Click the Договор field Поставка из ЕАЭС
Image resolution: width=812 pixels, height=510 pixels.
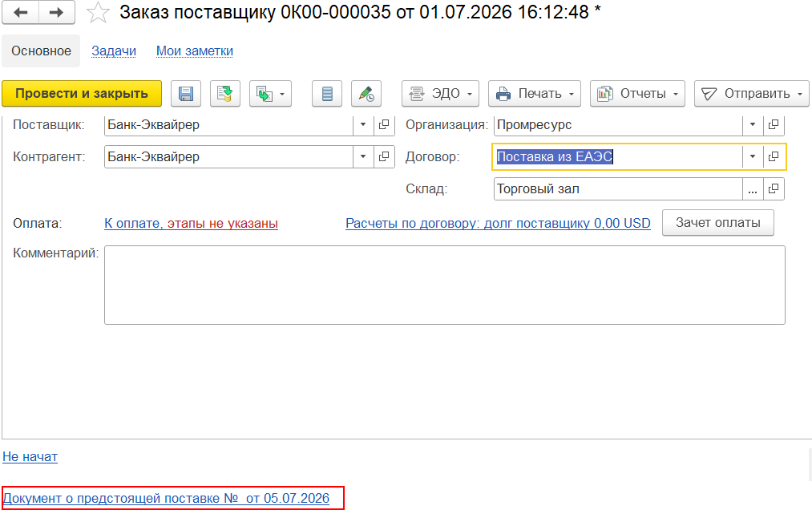click(618, 157)
